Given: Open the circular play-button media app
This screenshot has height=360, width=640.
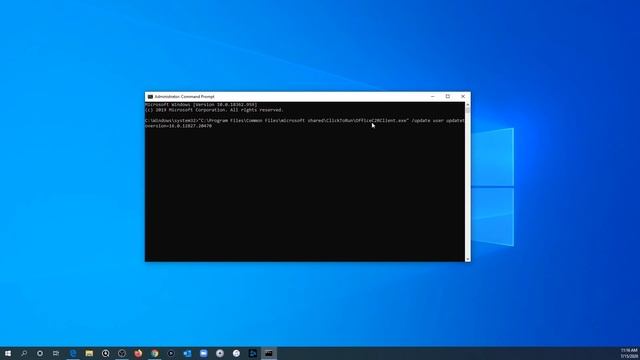Looking at the screenshot, I should click(171, 353).
